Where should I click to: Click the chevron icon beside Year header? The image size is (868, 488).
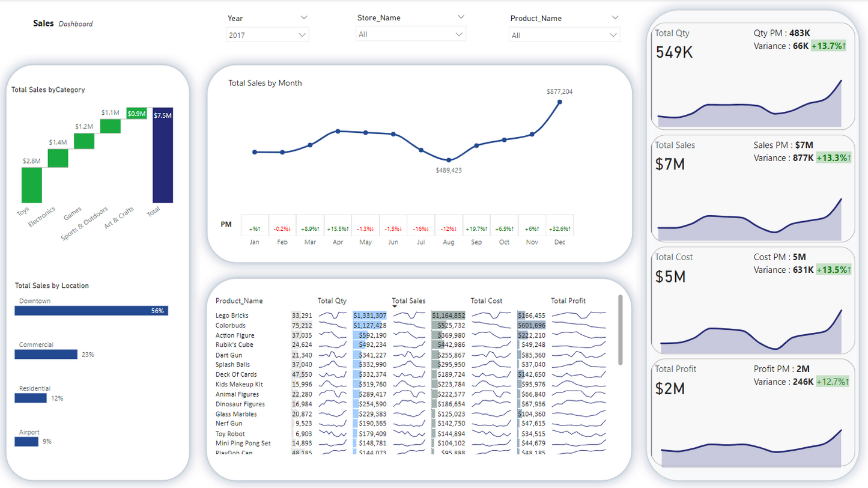coord(303,18)
